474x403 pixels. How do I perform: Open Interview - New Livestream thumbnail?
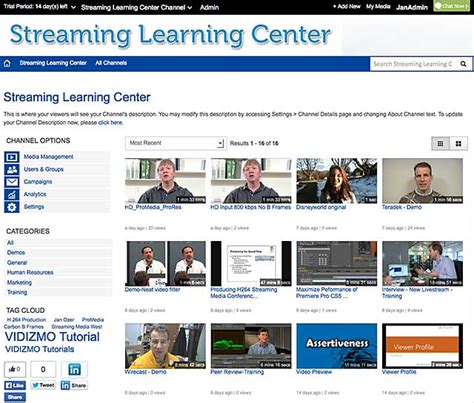tap(422, 263)
